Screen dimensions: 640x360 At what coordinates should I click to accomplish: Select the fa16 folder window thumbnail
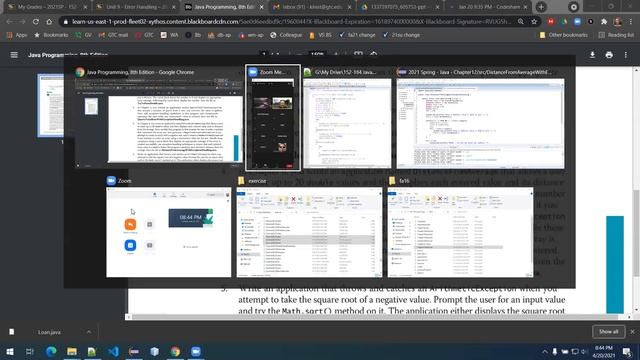click(x=460, y=227)
